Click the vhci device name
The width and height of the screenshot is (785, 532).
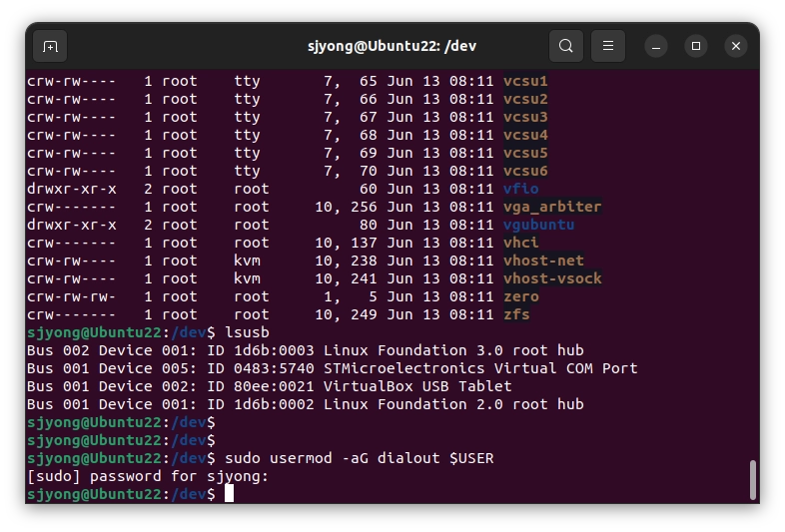pyautogui.click(x=521, y=243)
